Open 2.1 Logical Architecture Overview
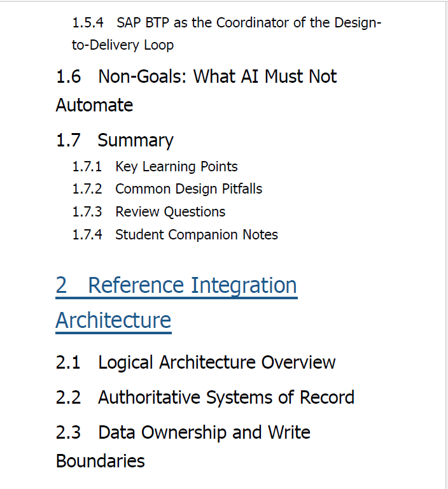Image resolution: width=448 pixels, height=489 pixels. [196, 362]
